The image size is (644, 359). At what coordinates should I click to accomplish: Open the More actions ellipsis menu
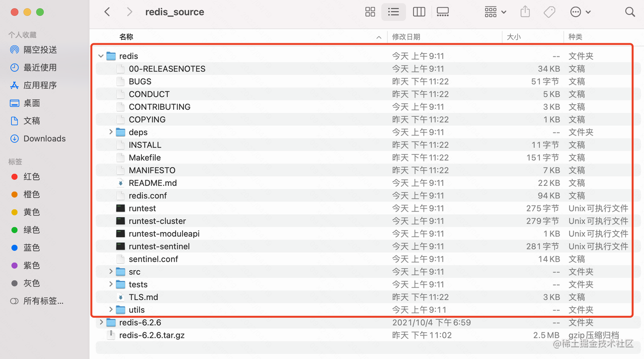tap(580, 12)
